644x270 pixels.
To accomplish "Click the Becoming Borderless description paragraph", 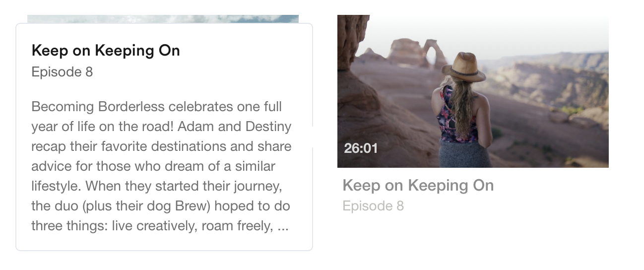I will [x=161, y=166].
